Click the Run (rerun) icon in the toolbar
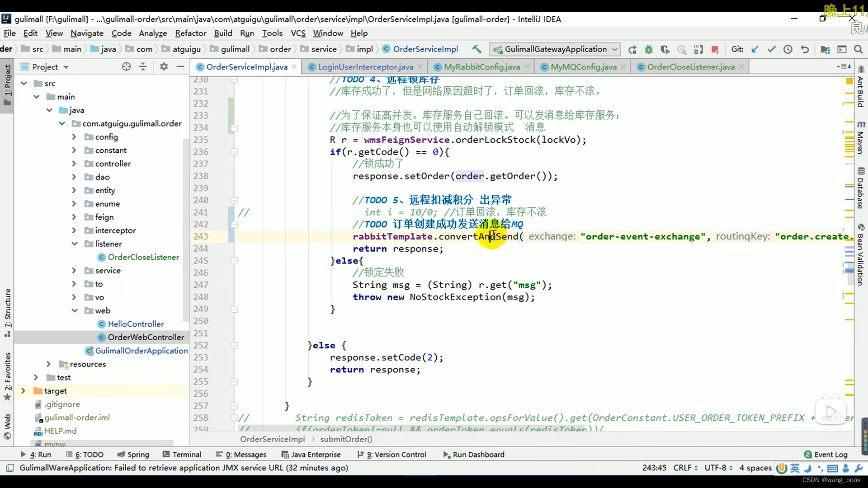 click(x=632, y=49)
